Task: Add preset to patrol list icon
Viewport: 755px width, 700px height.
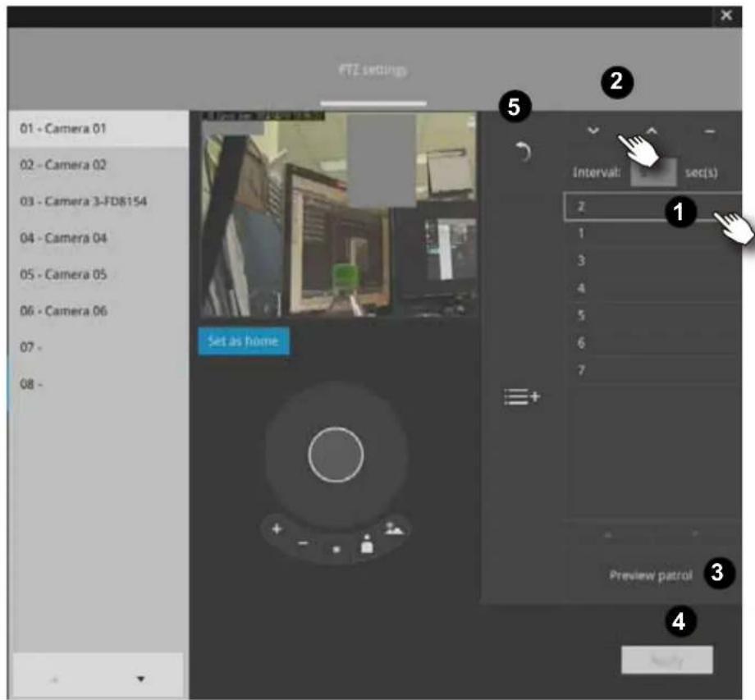Action: tap(522, 396)
